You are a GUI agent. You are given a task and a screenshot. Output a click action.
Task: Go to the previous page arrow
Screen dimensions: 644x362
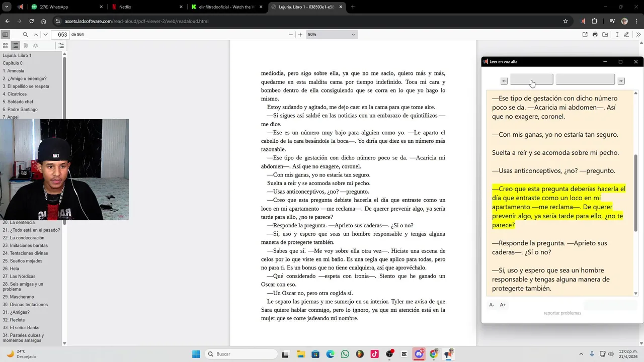[36, 35]
